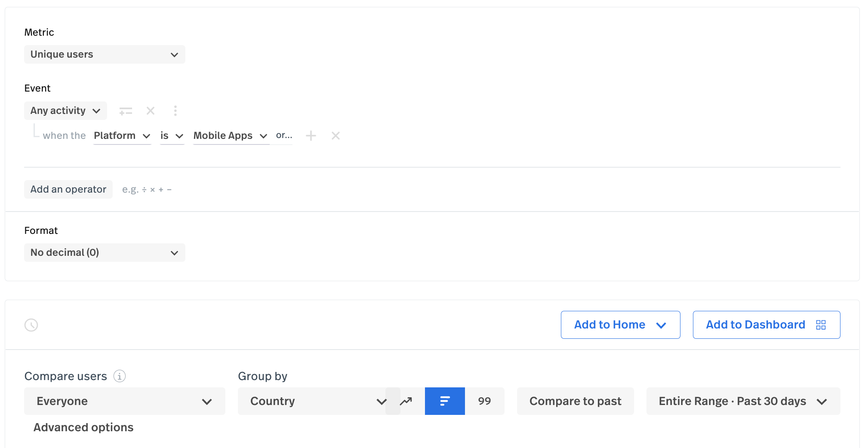
Task: Click the dashboard grid icon on Add to Dashboard
Action: point(821,325)
